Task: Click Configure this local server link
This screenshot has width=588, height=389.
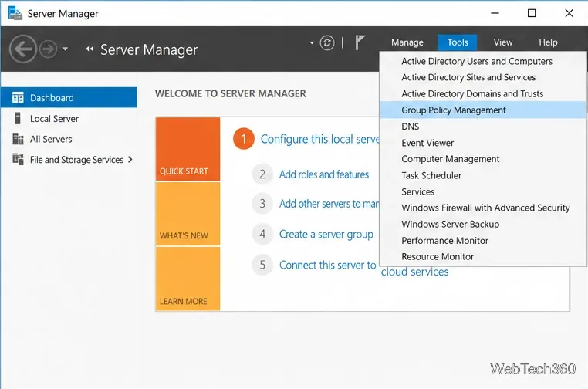Action: pyautogui.click(x=320, y=139)
